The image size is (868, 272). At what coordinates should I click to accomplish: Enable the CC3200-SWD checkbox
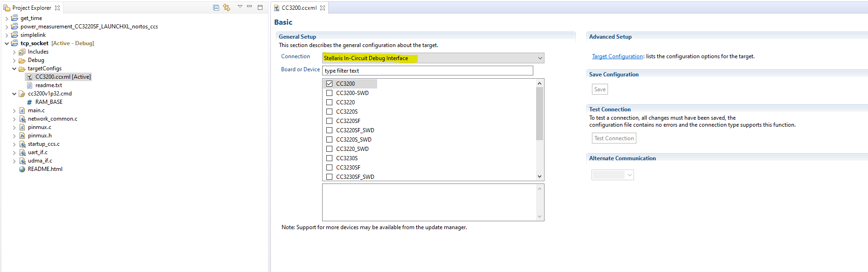click(330, 93)
